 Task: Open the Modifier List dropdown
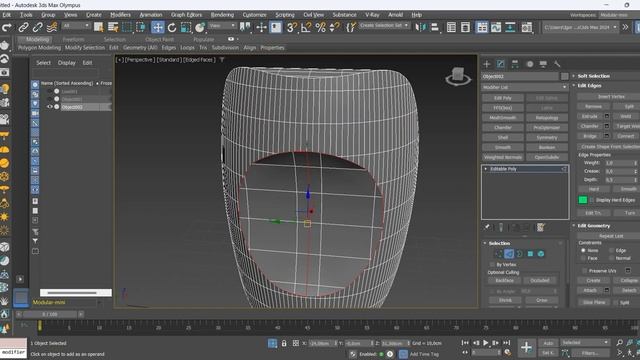(525, 87)
